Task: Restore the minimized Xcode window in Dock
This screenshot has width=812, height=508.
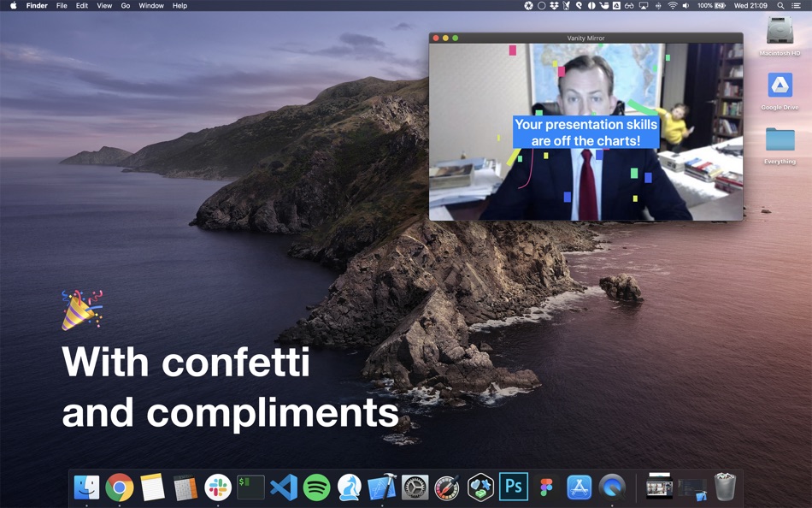Action: pos(692,489)
